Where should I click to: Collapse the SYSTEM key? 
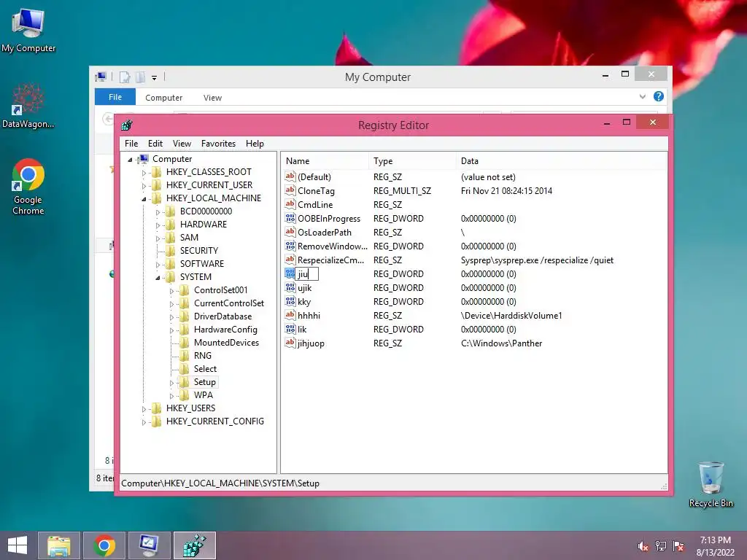pos(158,278)
